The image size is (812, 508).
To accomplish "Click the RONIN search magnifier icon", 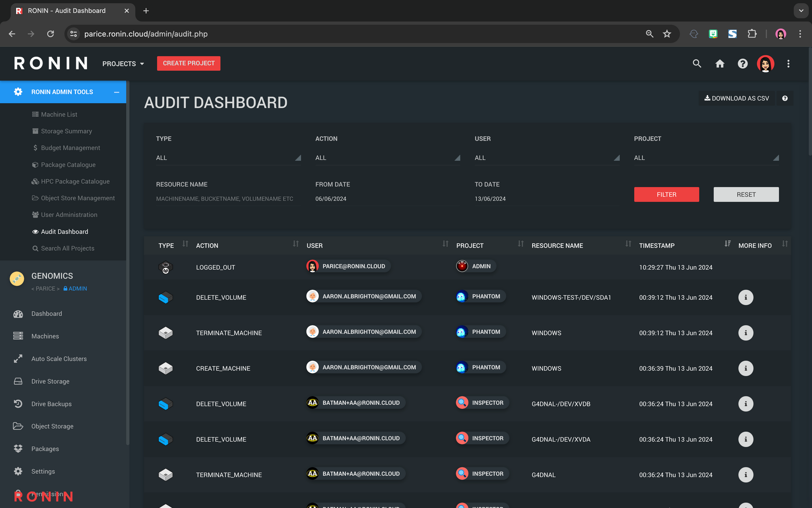I will coord(697,63).
